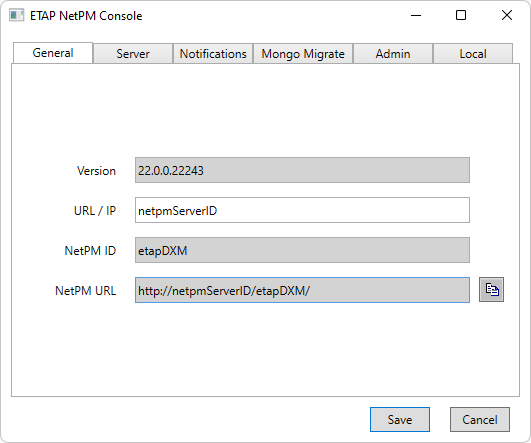Maximize the NetPM Console window
The height and width of the screenshot is (443, 531).
click(461, 15)
